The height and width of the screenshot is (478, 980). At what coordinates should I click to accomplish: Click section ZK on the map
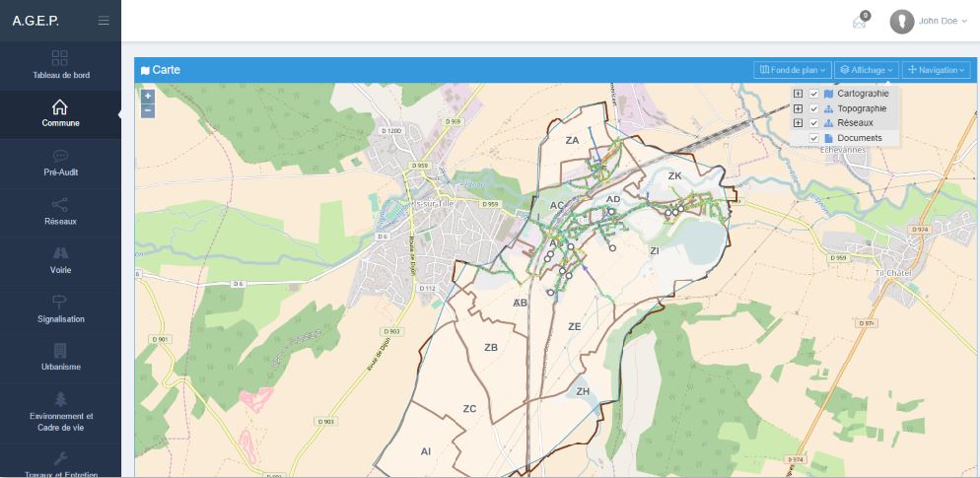674,176
